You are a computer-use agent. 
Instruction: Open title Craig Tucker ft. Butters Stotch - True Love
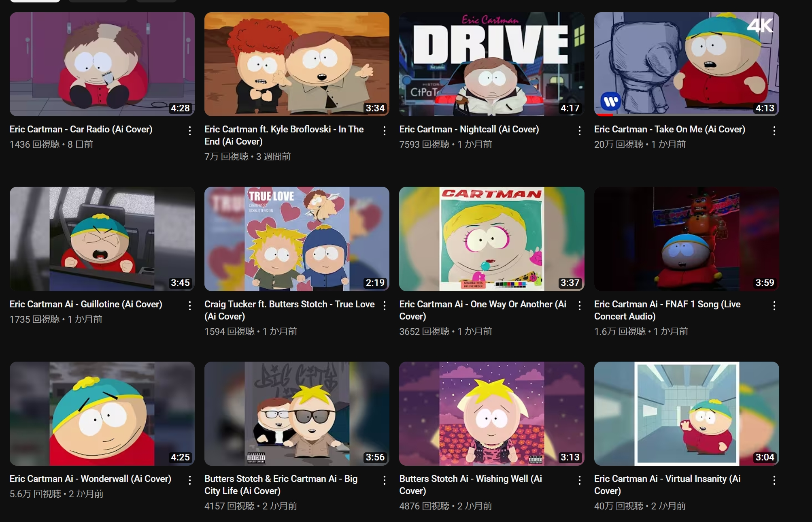coord(289,310)
